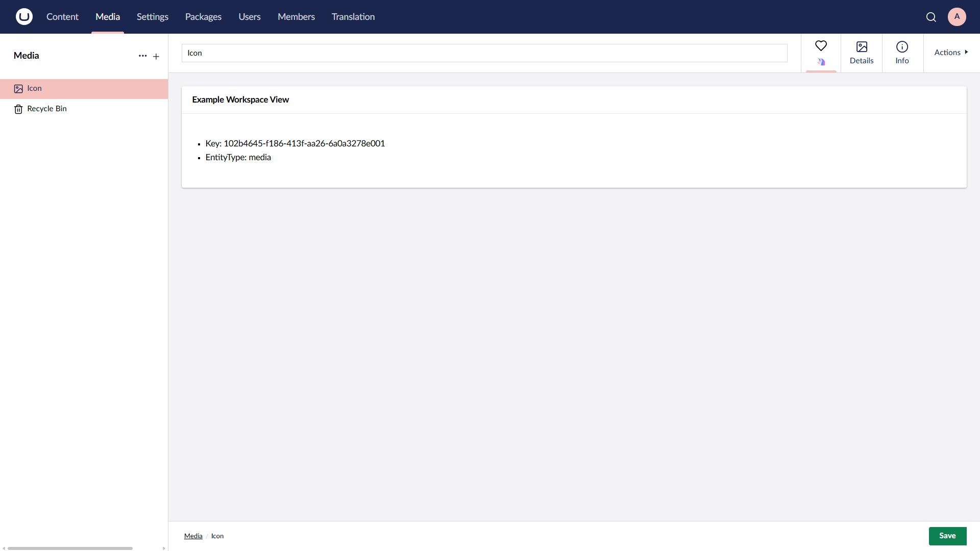Open the Translation section
The image size is (980, 551).
(x=353, y=16)
